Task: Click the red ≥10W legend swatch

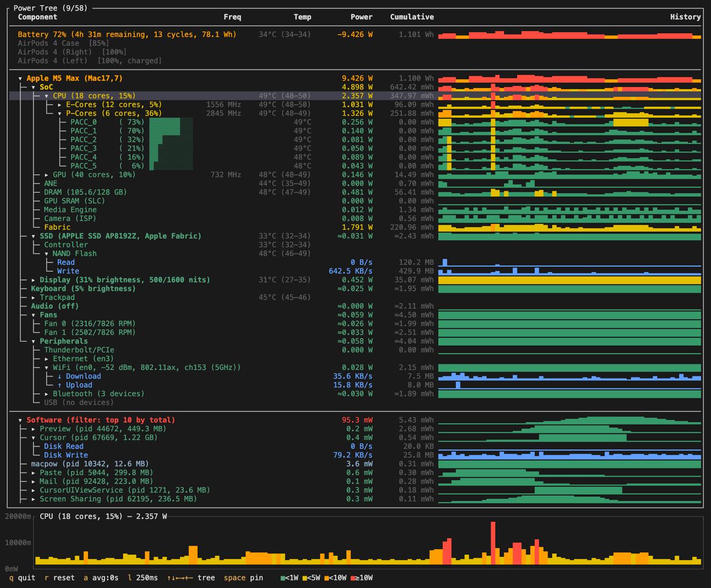Action: point(353,578)
